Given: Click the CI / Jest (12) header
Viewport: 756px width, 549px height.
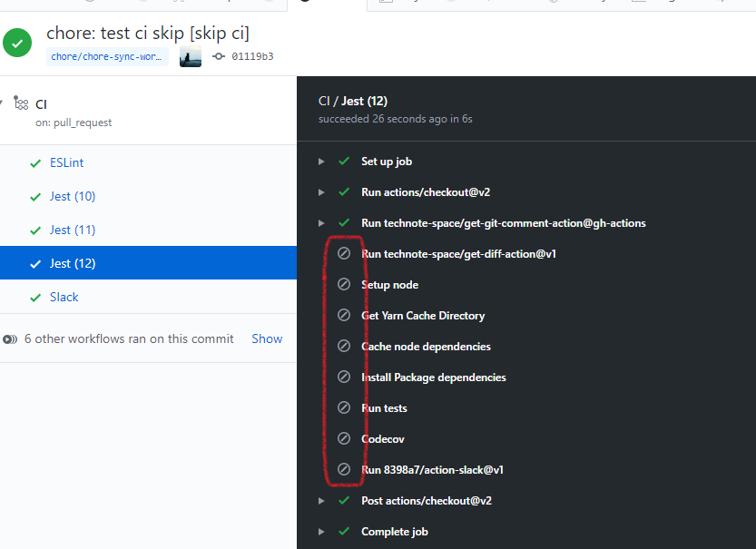Looking at the screenshot, I should [x=353, y=102].
